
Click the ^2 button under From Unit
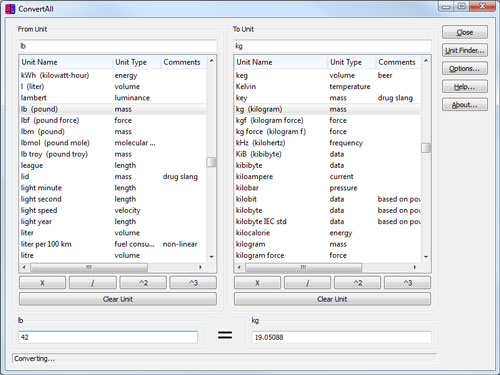(143, 283)
